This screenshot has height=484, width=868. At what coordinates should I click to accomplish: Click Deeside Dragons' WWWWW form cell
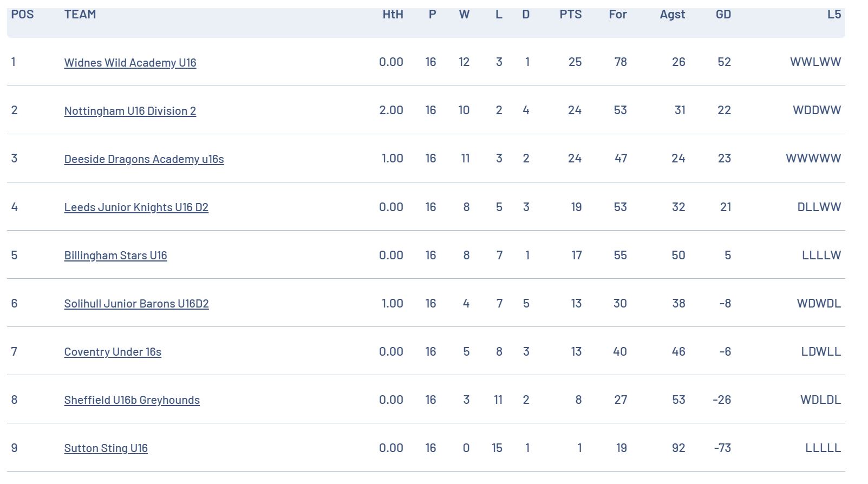click(x=813, y=158)
